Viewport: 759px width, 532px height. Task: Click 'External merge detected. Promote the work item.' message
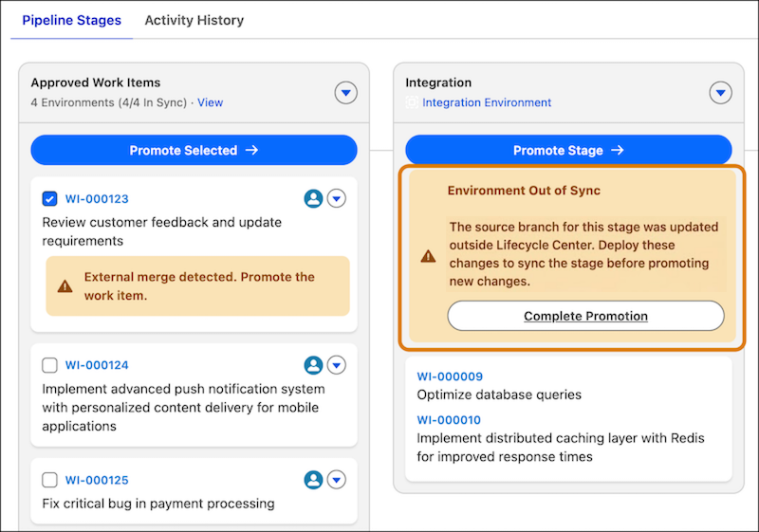pyautogui.click(x=199, y=286)
